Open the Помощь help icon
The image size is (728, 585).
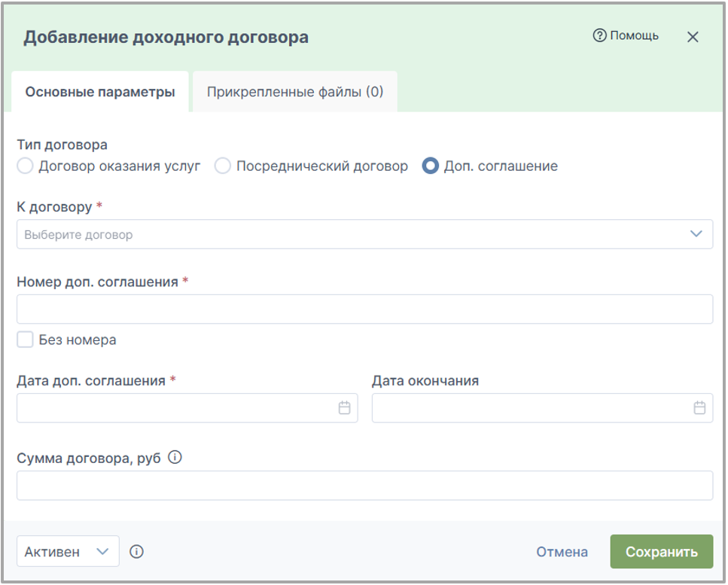tap(599, 35)
